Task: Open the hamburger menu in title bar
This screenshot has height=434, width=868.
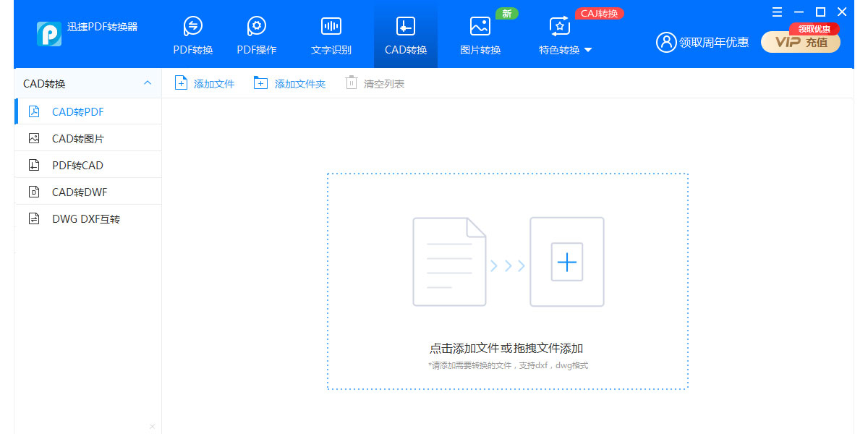Action: tap(778, 12)
